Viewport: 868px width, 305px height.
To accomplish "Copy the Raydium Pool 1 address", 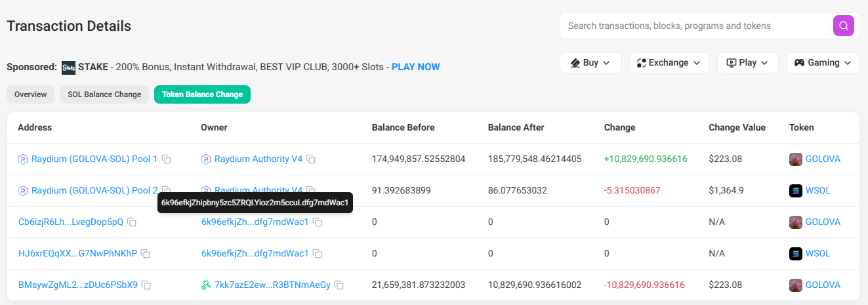I will click(x=167, y=159).
